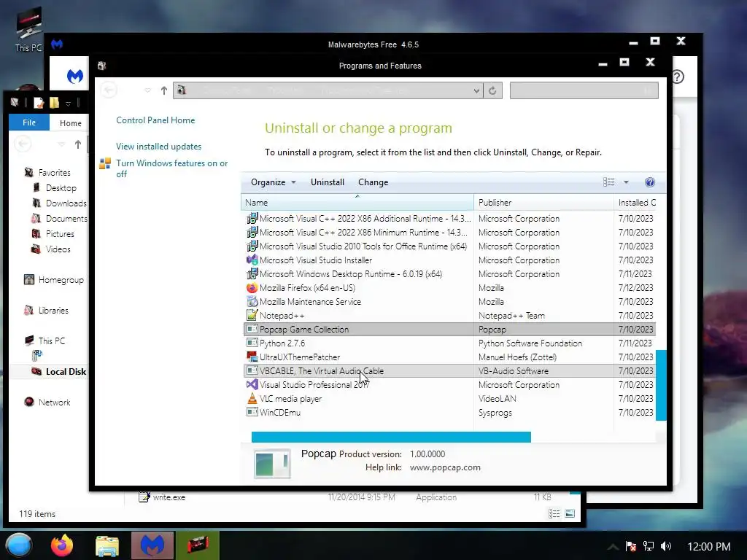Open recent locations dropdown beside back arrow
This screenshot has width=747, height=560.
[147, 90]
